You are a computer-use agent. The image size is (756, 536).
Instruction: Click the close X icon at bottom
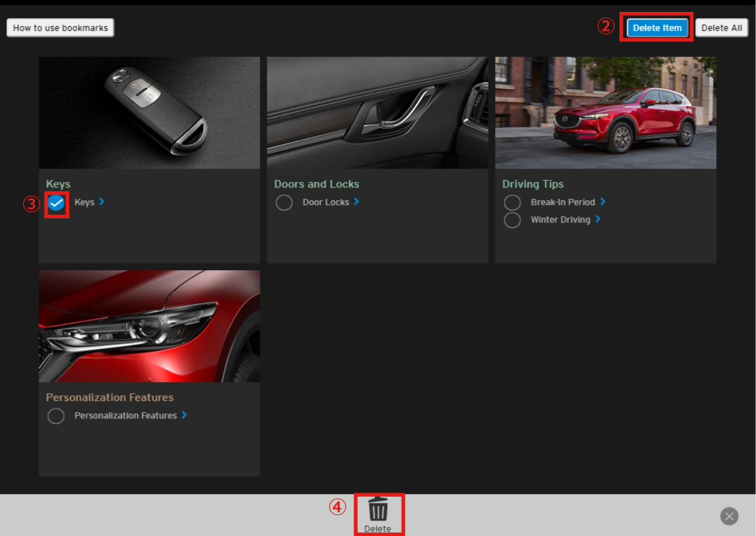pos(729,516)
